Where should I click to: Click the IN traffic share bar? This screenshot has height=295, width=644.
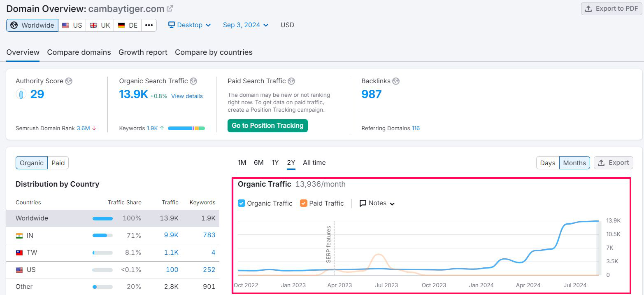(102, 236)
